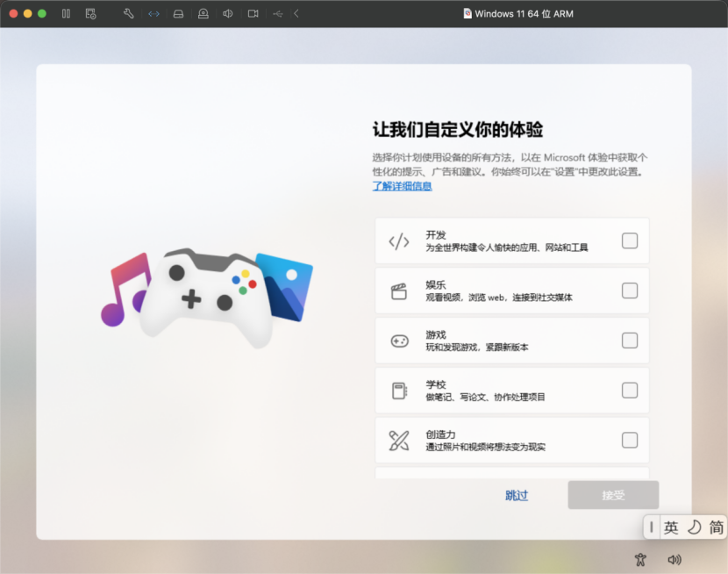Image resolution: width=728 pixels, height=574 pixels.
Task: Check the 创造力 checkbox
Action: pyautogui.click(x=629, y=440)
